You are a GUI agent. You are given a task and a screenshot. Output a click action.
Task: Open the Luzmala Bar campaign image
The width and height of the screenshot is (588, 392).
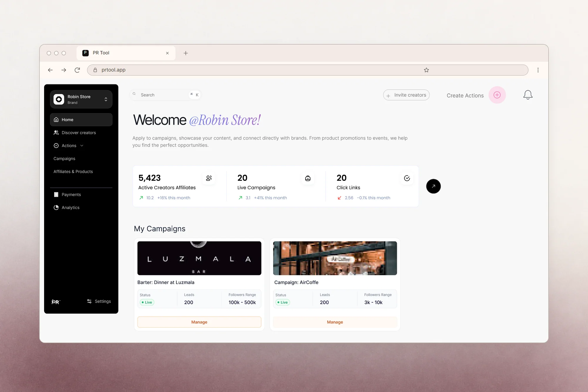pyautogui.click(x=199, y=258)
